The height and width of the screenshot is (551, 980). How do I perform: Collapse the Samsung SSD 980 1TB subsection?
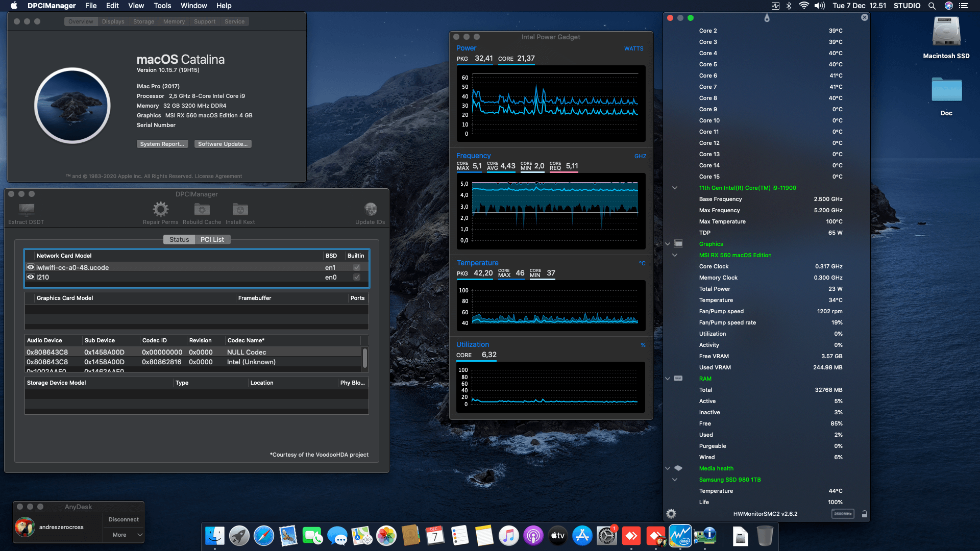(675, 480)
